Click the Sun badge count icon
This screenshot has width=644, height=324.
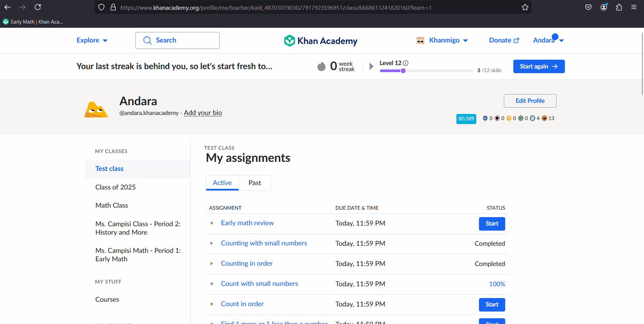[509, 118]
